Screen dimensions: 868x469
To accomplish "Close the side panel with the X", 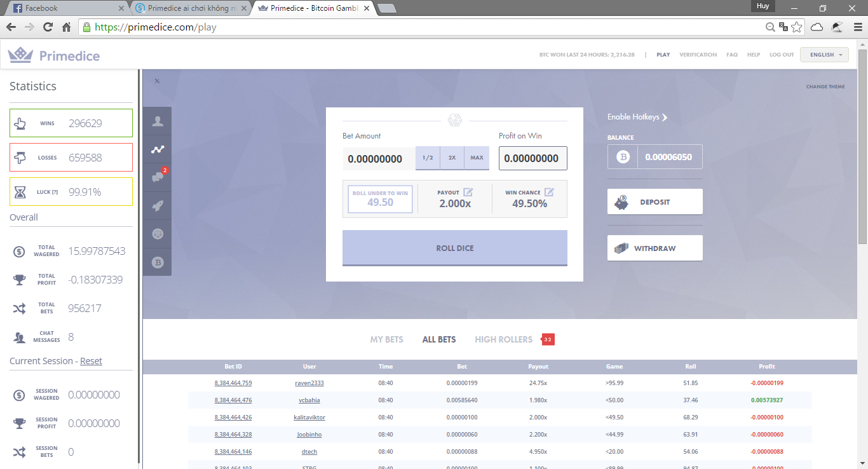I will click(157, 81).
